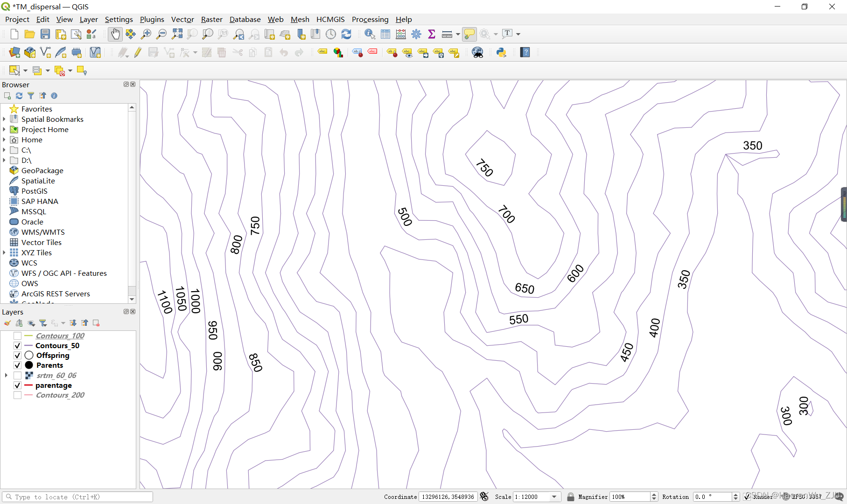Open the Field Calculator abacus icon
Image resolution: width=847 pixels, height=504 pixels.
pos(401,34)
